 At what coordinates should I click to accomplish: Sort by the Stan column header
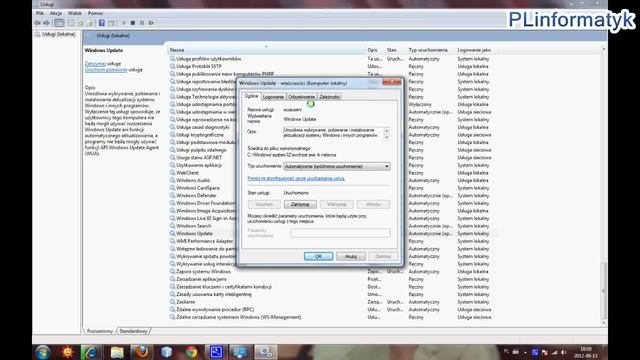[x=395, y=50]
